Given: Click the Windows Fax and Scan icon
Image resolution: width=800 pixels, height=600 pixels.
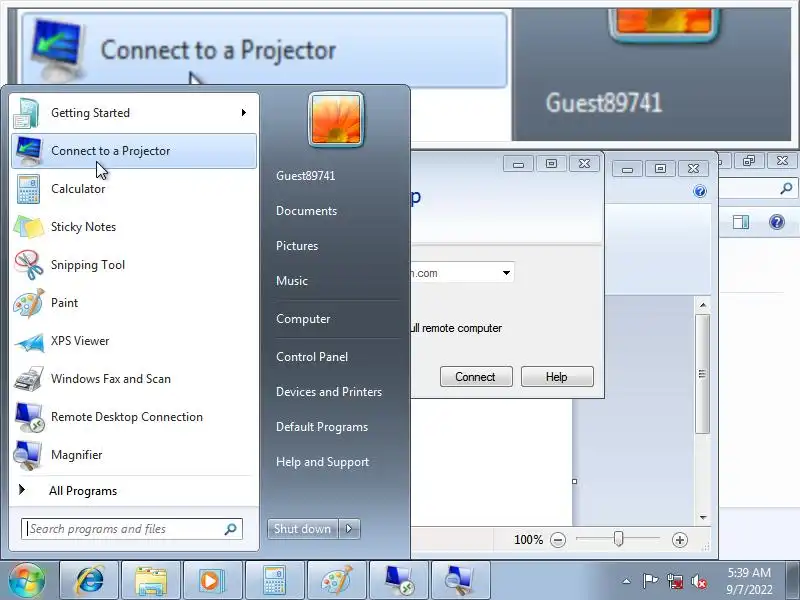Looking at the screenshot, I should coord(29,379).
